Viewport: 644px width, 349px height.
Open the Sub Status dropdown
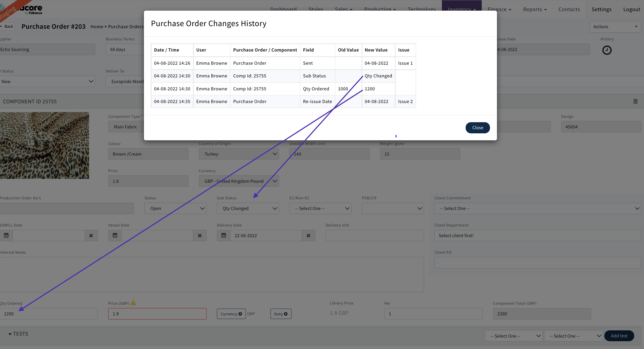(x=248, y=208)
